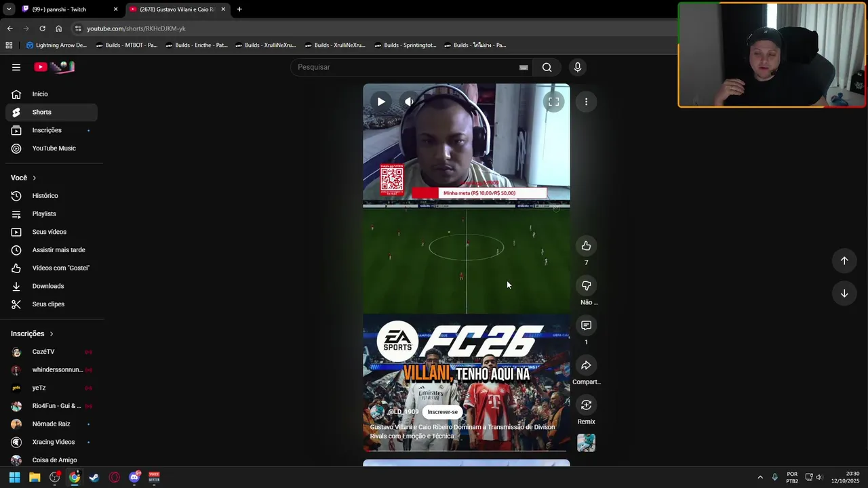Open the browser apps grid
Image resolution: width=868 pixels, height=488 pixels.
[9, 45]
